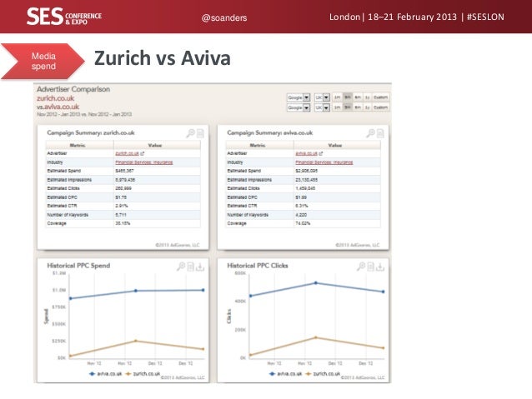
Task: Click the #SESLON hashtag in header
Action: (x=485, y=17)
